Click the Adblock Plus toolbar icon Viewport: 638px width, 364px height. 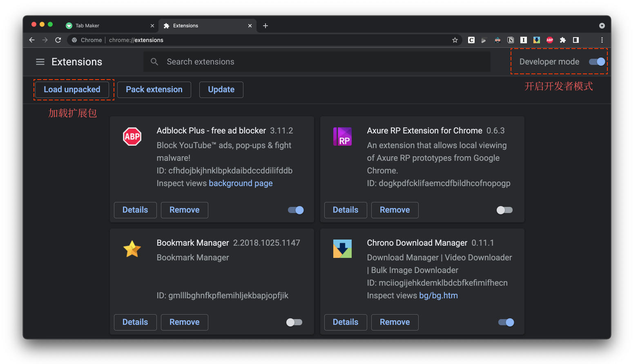tap(550, 40)
